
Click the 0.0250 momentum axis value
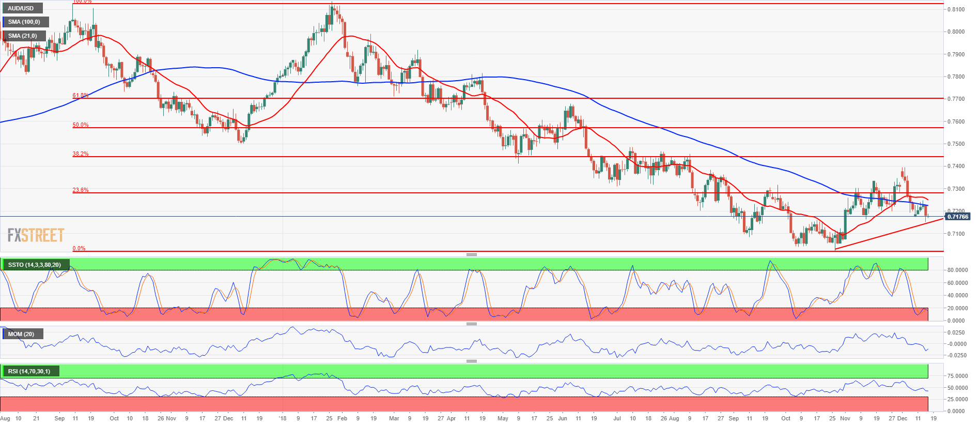point(957,332)
